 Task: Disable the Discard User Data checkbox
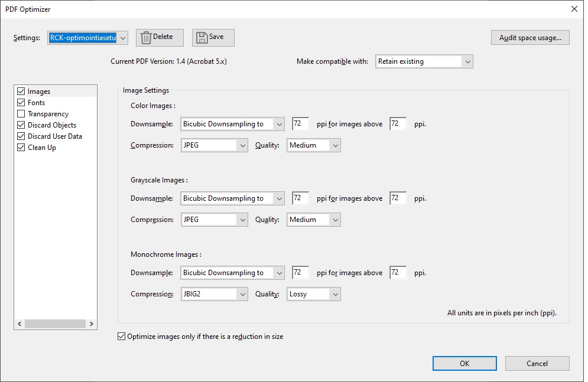(x=21, y=136)
